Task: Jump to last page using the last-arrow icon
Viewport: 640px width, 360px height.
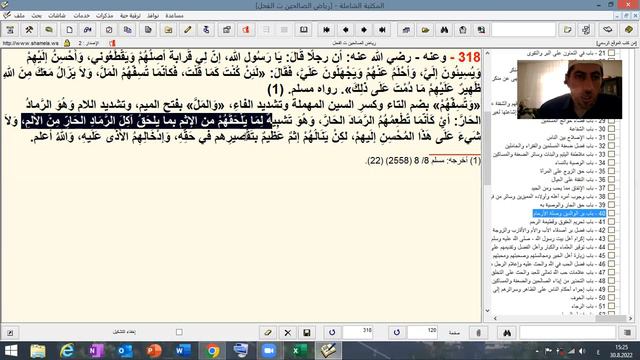Action: 382,30
